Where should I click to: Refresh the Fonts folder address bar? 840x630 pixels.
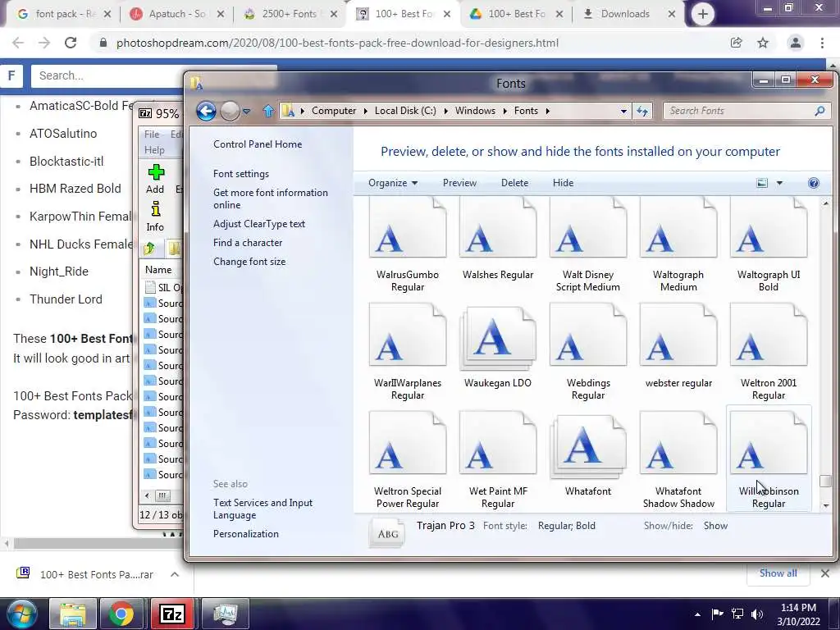[x=642, y=111]
